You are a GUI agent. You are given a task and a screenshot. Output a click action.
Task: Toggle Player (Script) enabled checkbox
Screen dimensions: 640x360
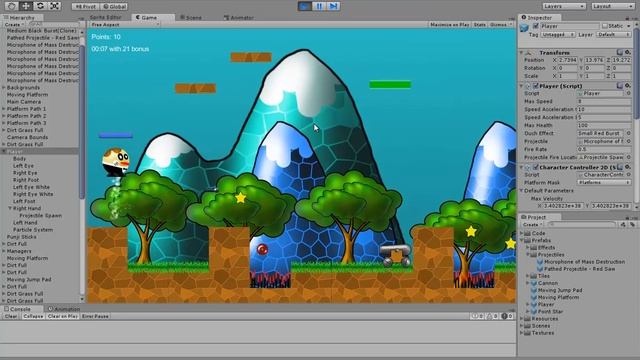click(x=536, y=86)
